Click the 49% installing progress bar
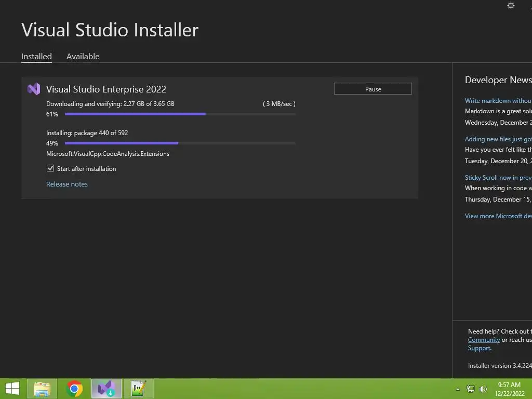Image resolution: width=532 pixels, height=399 pixels. pos(180,143)
